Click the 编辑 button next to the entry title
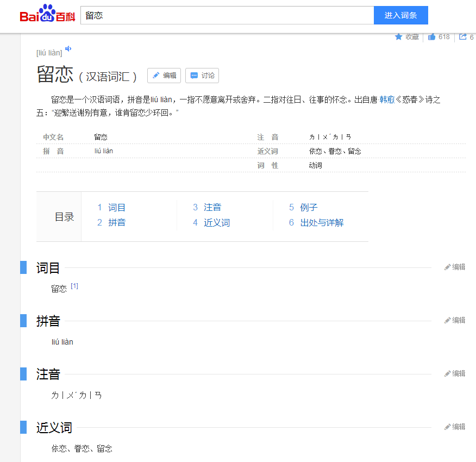This screenshot has height=462, width=476. coord(164,76)
